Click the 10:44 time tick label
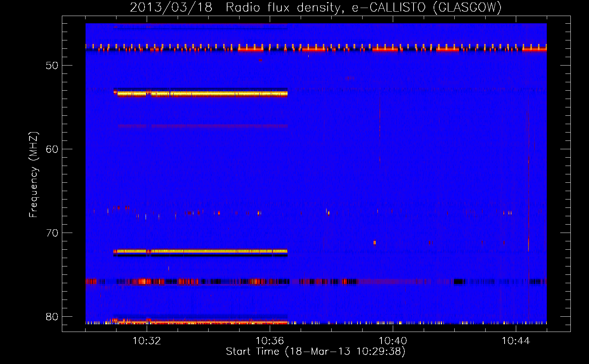589x364 pixels. click(x=516, y=341)
